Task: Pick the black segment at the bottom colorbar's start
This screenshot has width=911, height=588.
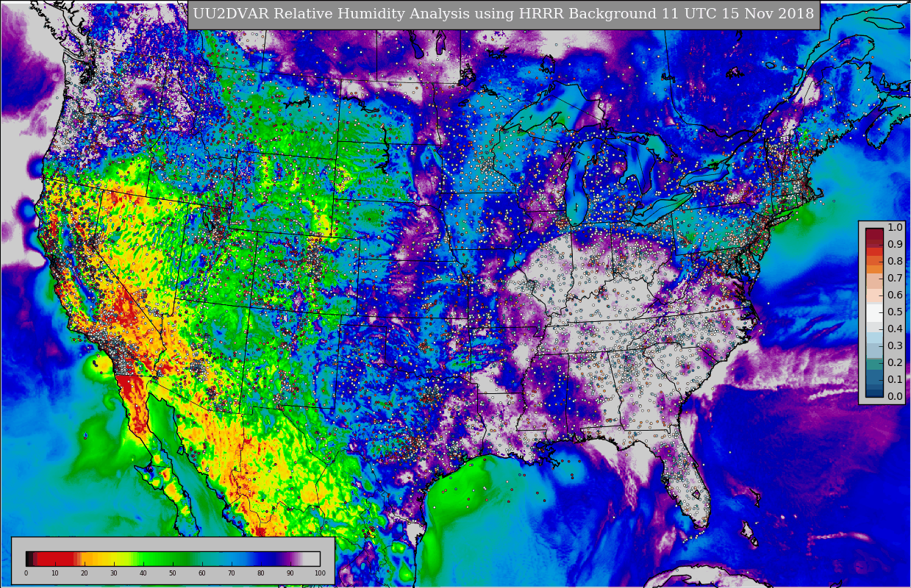Action: pos(29,558)
